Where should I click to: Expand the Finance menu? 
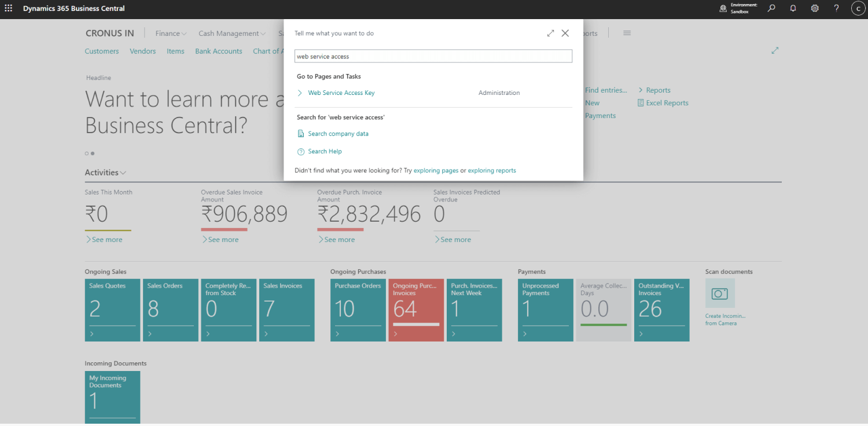[171, 34]
